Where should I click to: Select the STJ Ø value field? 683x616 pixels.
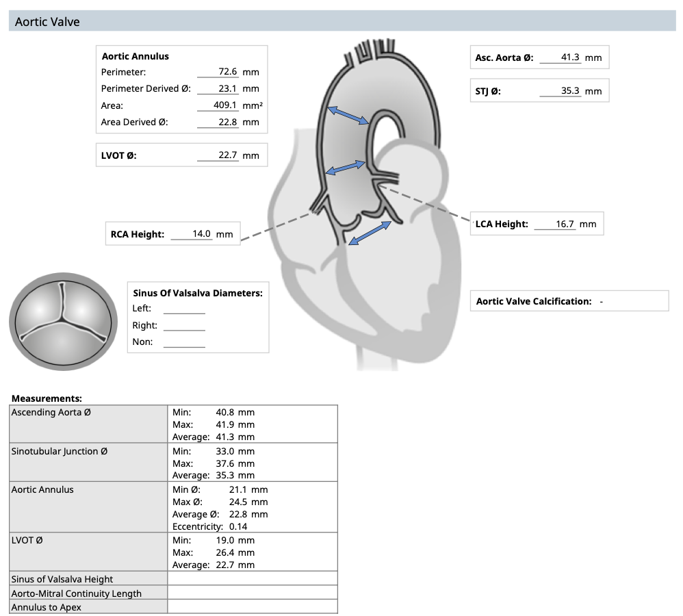[x=560, y=91]
